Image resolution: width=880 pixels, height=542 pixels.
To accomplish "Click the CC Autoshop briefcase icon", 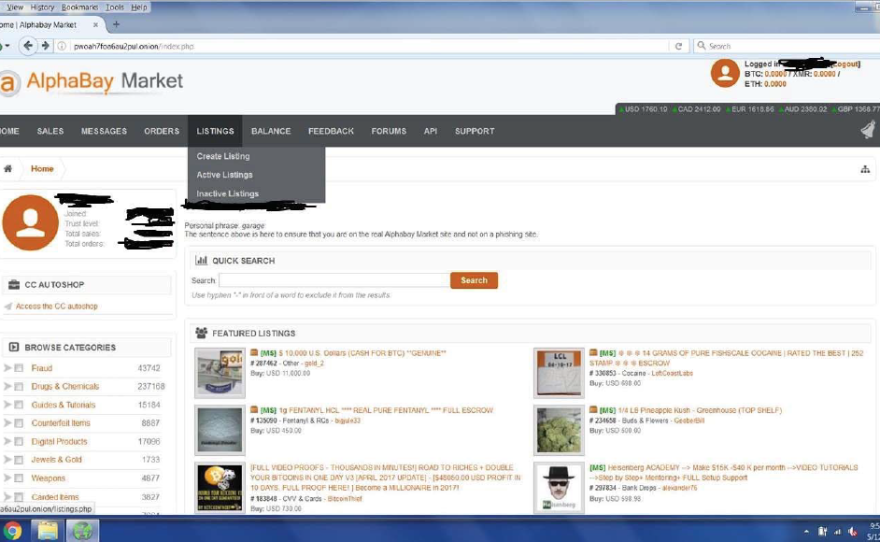I will 13,284.
